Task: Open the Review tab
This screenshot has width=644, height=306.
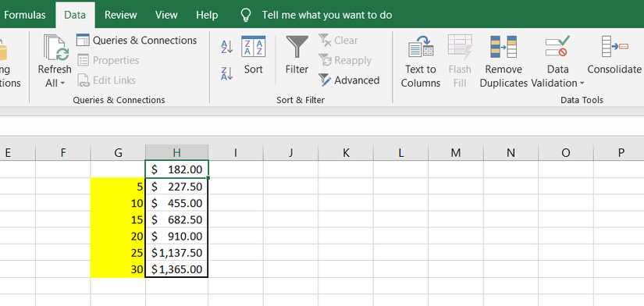Action: [120, 15]
